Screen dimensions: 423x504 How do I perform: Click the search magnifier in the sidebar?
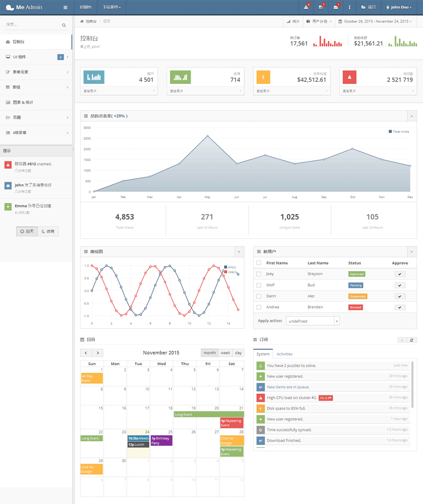[64, 24]
